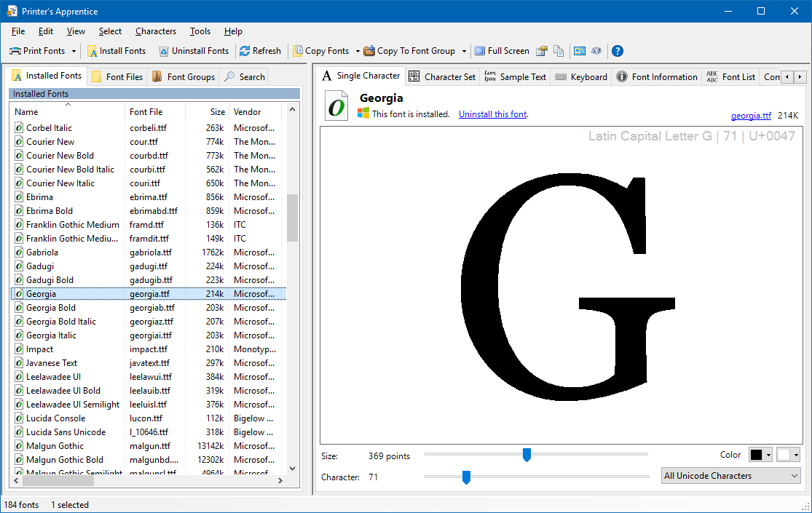Click Uninstall Fonts in the toolbar
Screen dimensions: 812x513
tap(194, 51)
